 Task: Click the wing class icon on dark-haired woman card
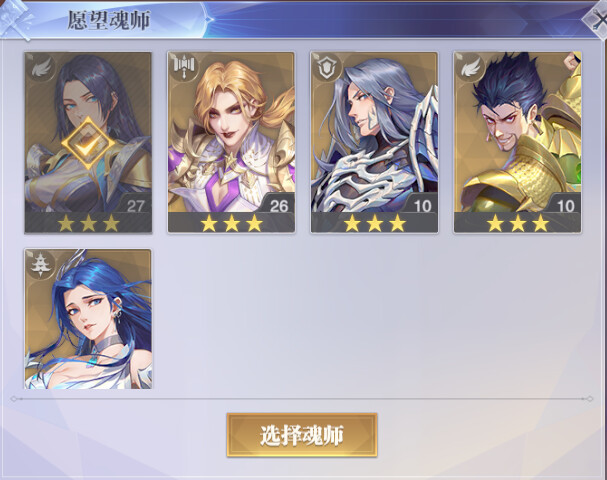40,69
